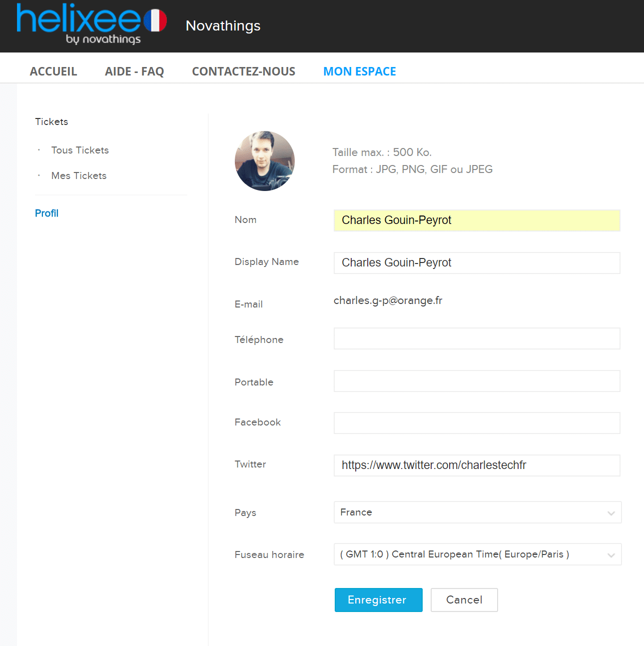Click the Display Name input field

pyautogui.click(x=477, y=263)
